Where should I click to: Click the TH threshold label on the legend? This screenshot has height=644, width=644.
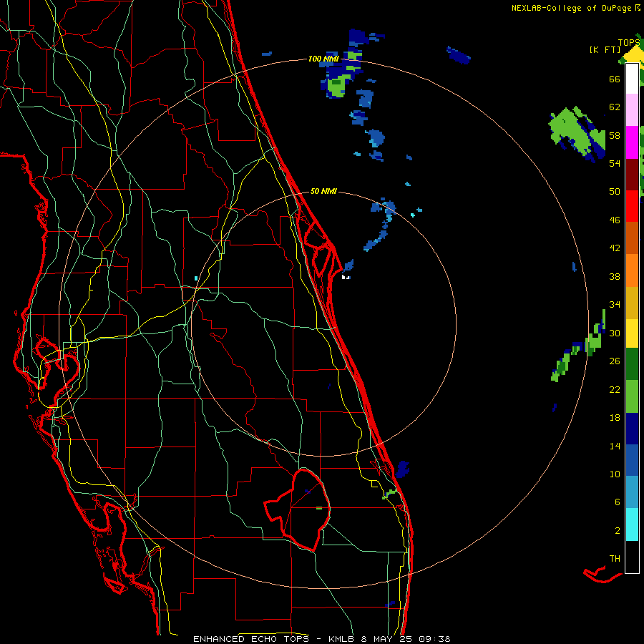[615, 558]
